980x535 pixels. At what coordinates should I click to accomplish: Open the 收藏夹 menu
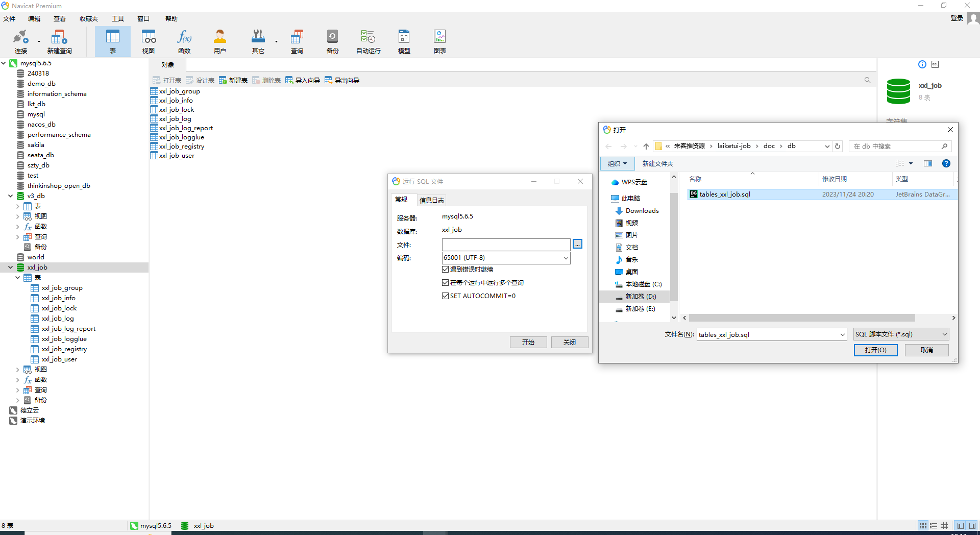[x=89, y=18]
